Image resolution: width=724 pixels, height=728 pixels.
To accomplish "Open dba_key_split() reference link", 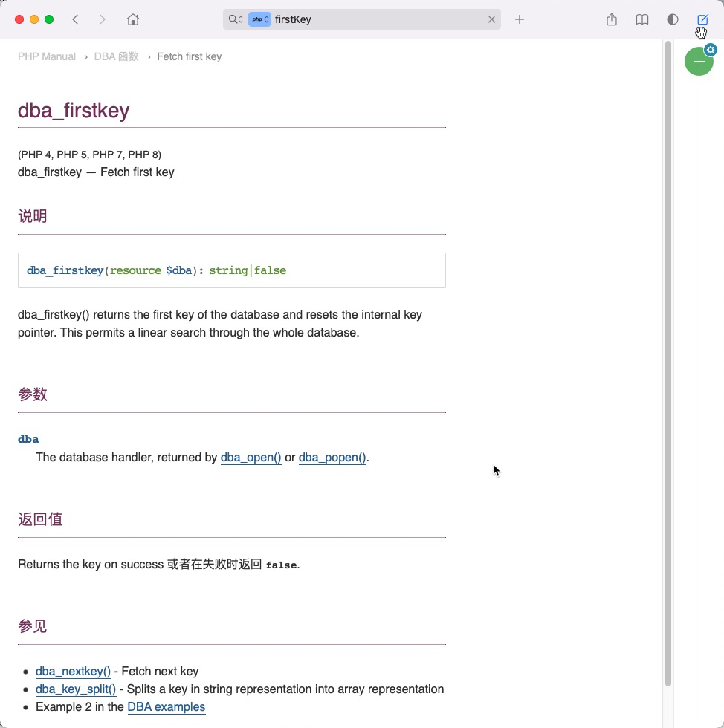I will [x=76, y=689].
